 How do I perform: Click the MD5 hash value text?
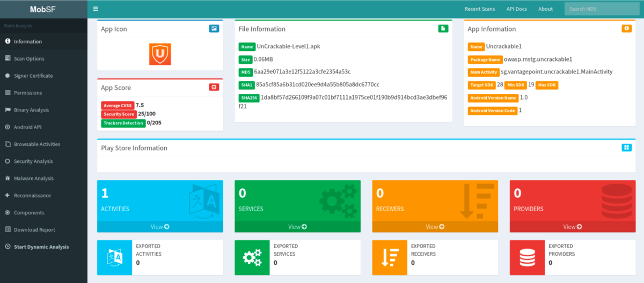pos(302,71)
